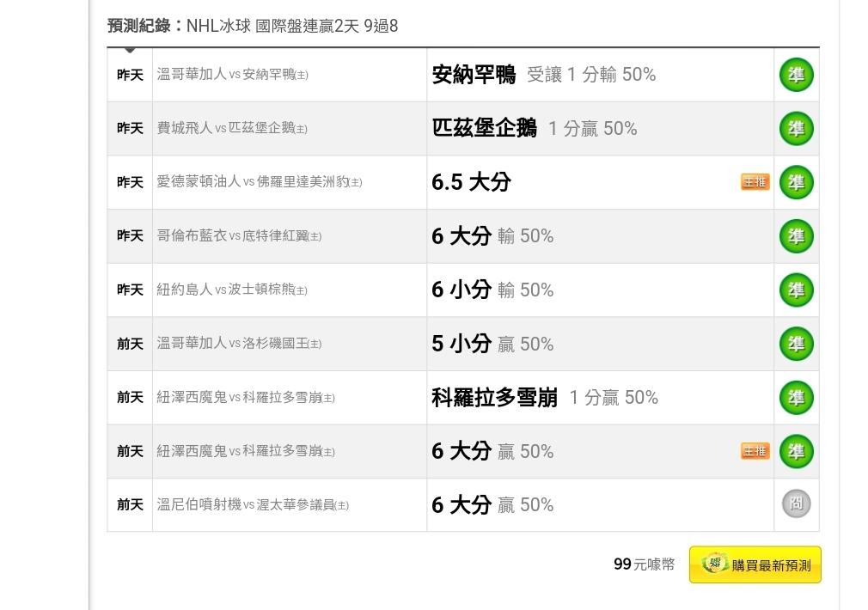This screenshot has height=610, width=868.
Task: Click grey 倒 icon for 渥太華參議員 match
Action: (x=796, y=503)
